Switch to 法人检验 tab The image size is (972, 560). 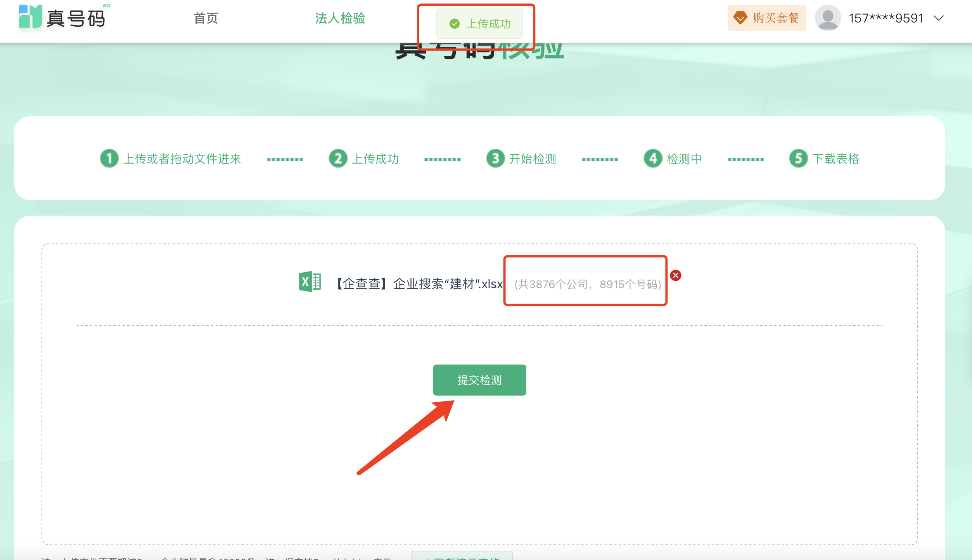[340, 18]
